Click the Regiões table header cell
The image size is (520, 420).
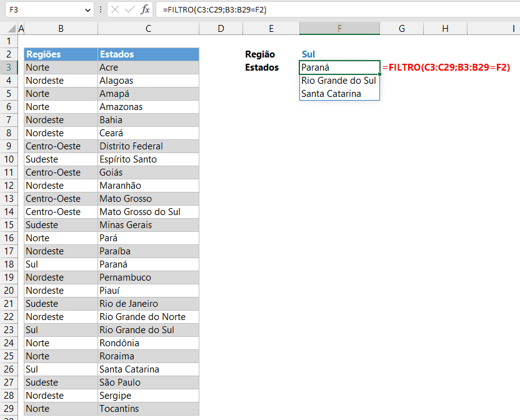click(x=61, y=54)
